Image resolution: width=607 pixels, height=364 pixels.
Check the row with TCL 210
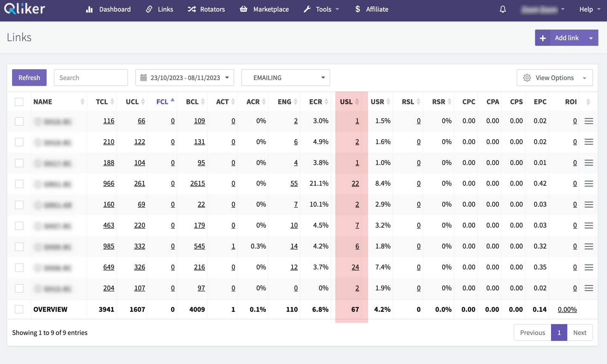coord(19,142)
